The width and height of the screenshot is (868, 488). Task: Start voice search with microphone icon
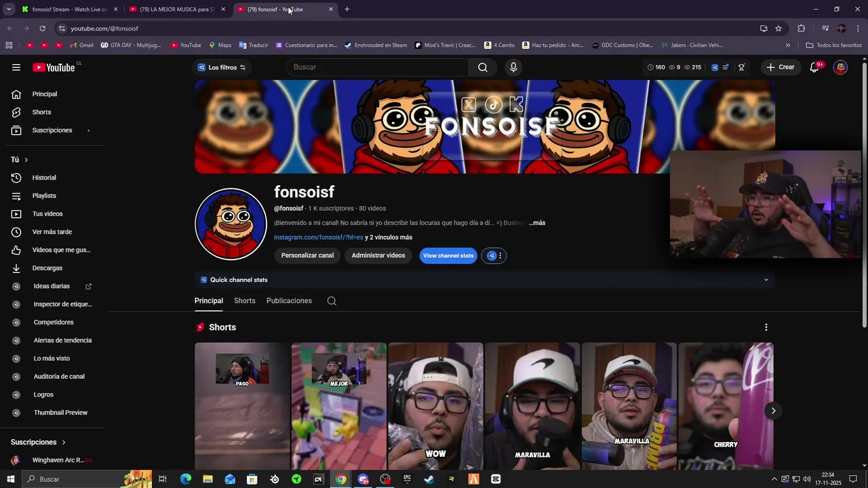pos(513,67)
